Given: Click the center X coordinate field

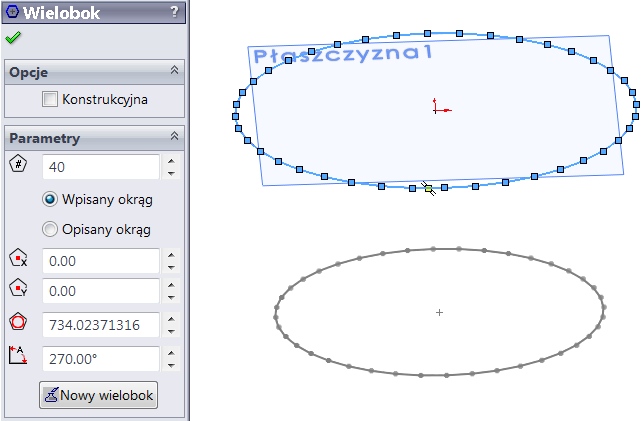Looking at the screenshot, I should [x=101, y=261].
